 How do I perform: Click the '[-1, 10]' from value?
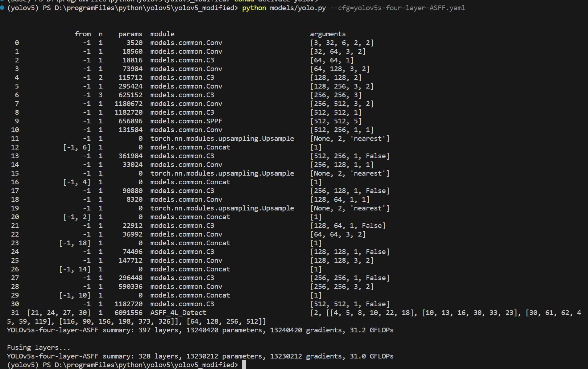pyautogui.click(x=75, y=295)
